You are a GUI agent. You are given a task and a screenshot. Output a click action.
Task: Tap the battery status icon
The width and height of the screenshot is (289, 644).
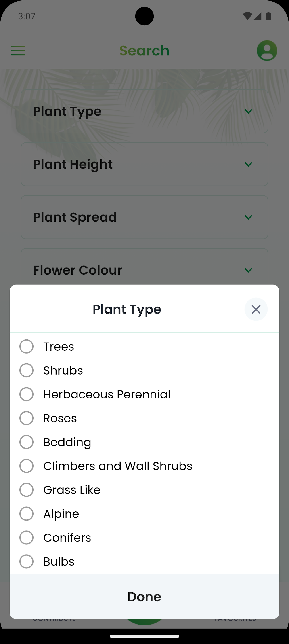tap(268, 16)
